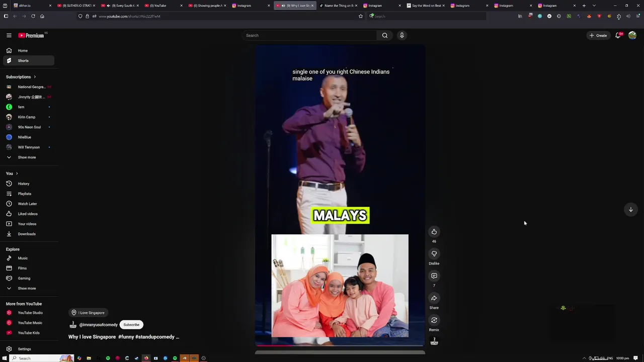This screenshot has width=644, height=362.
Task: Switch to the Every South K browser tab
Action: 119,6
